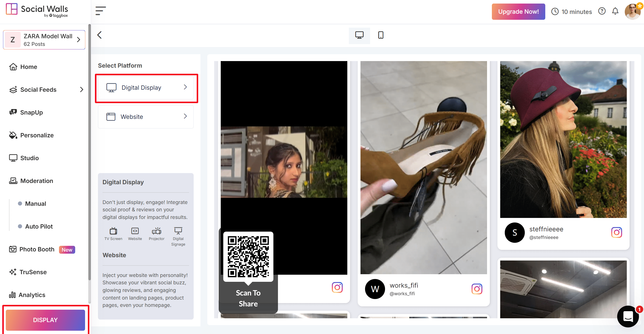Click the Upgrade Now! button
This screenshot has width=644, height=334.
pos(518,12)
